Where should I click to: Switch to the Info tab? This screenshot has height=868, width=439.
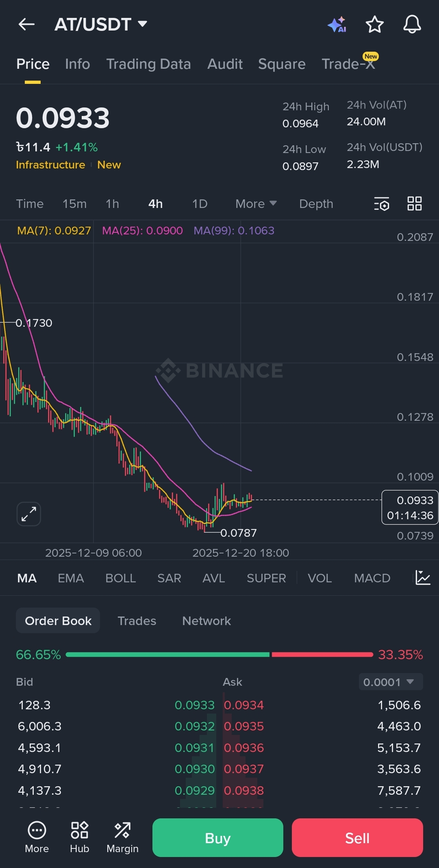(78, 64)
